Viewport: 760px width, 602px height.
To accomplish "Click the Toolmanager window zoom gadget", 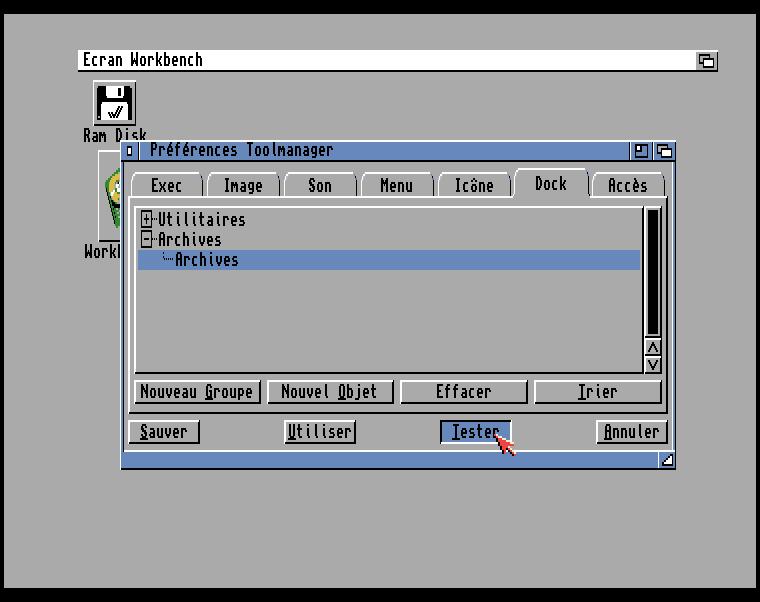I will 641,151.
